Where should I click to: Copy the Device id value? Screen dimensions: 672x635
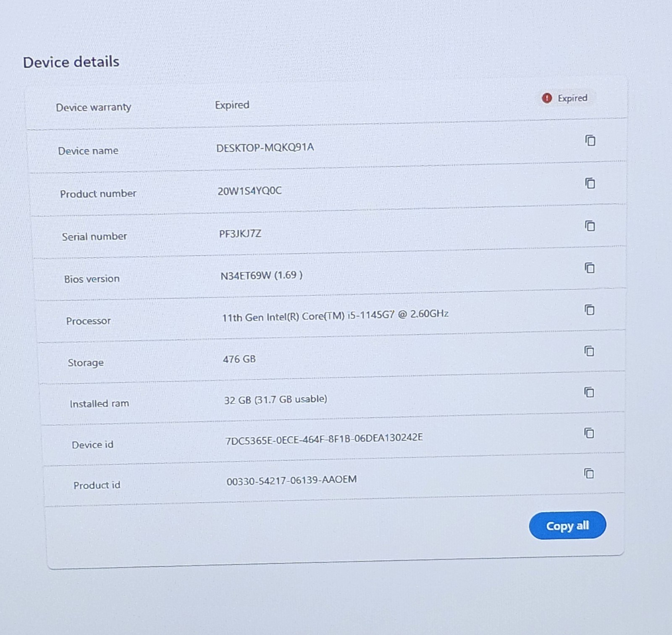click(589, 433)
